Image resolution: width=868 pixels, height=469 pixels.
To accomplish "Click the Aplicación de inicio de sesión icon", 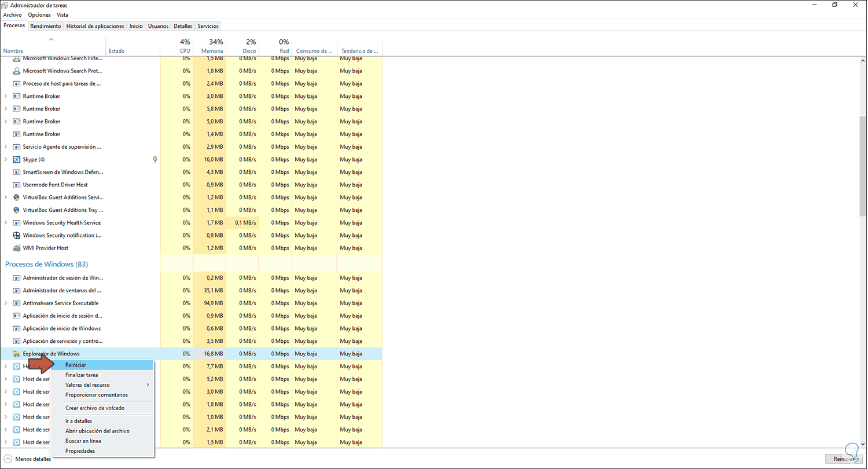I will [16, 316].
